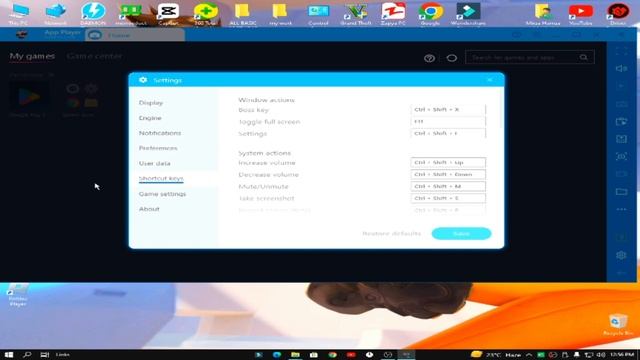The width and height of the screenshot is (640, 360).
Task: Open the Engine settings section
Action: 150,118
